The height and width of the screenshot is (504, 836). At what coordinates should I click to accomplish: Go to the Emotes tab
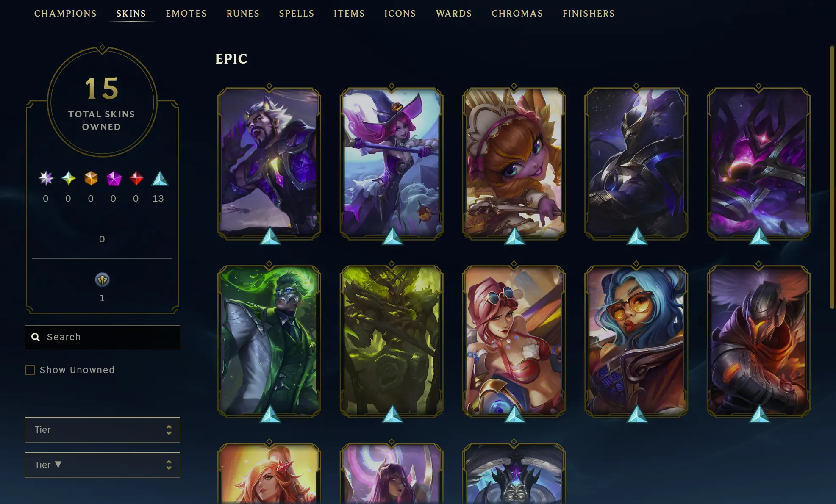(x=186, y=14)
